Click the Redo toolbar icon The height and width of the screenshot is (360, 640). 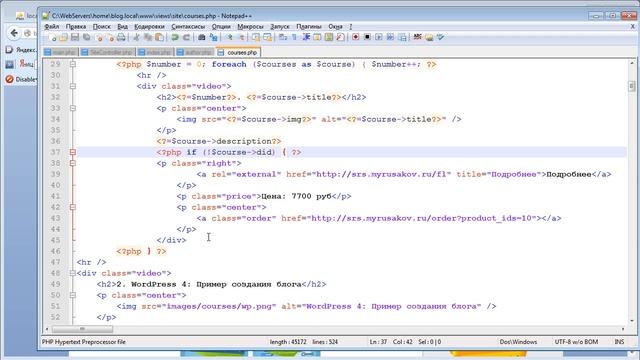tap(187, 38)
